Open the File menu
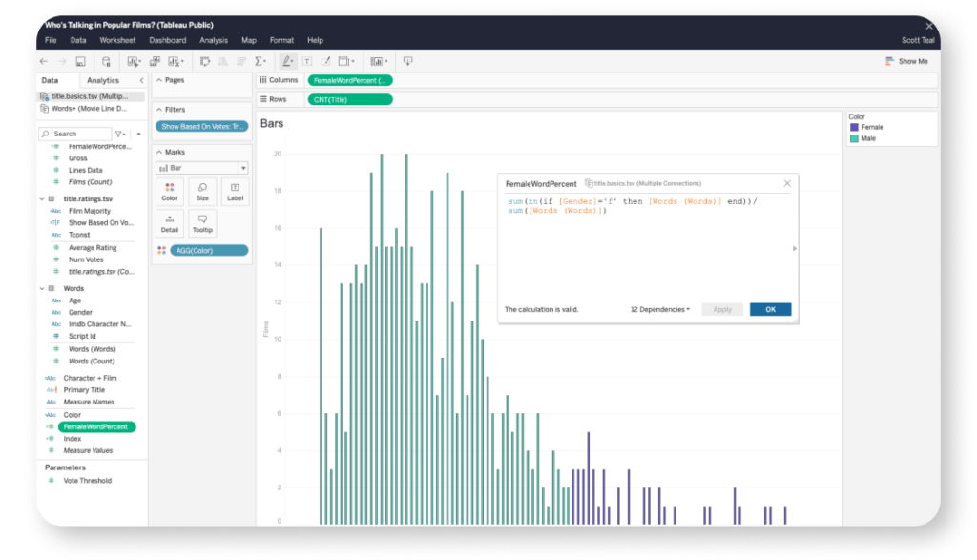This screenshot has height=560, width=977. pyautogui.click(x=52, y=40)
